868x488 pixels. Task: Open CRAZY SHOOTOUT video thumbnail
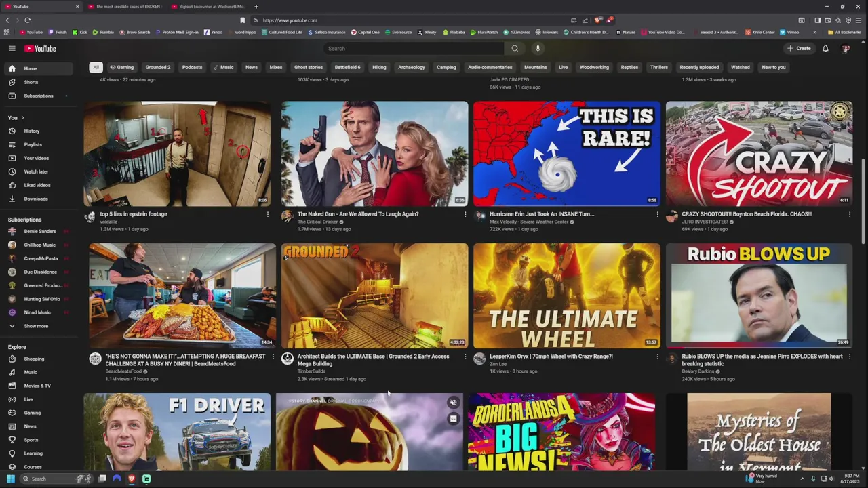pos(759,153)
